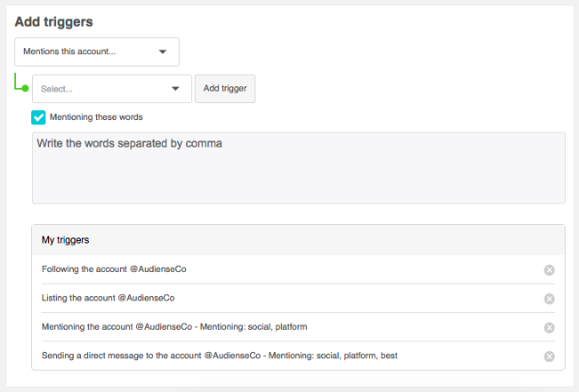Click the 'My triggers' panel header

[298, 240]
